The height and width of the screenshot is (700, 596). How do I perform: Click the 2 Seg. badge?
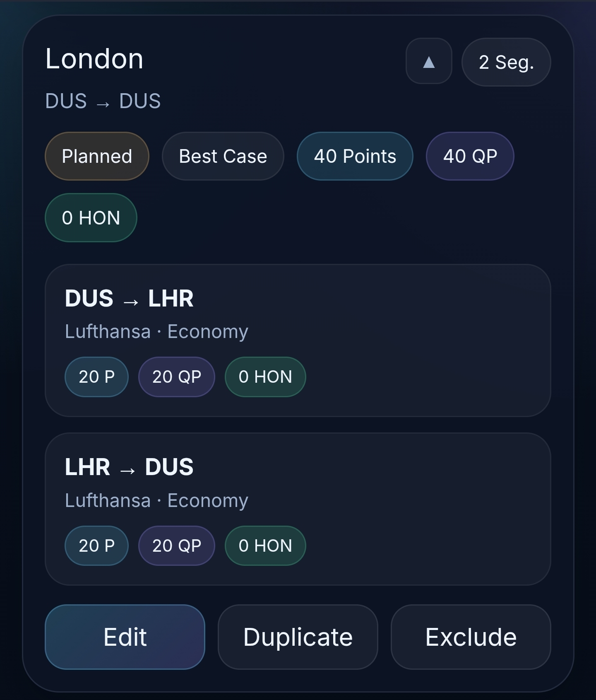(506, 62)
